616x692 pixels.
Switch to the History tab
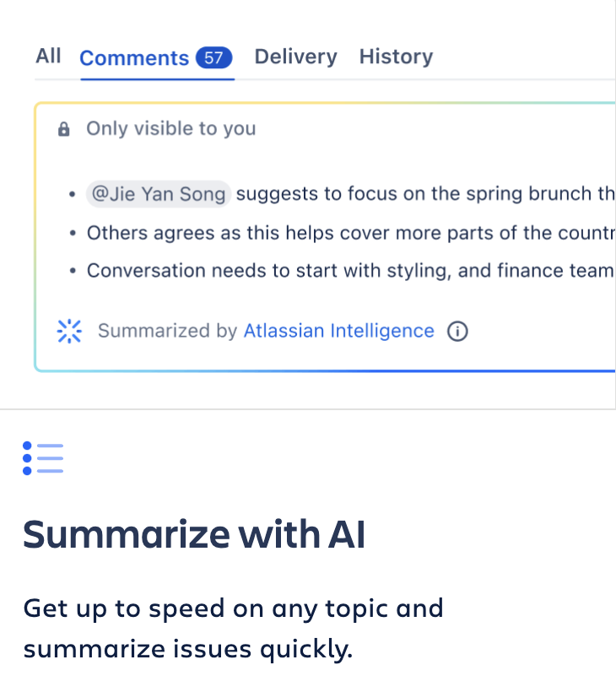point(396,57)
